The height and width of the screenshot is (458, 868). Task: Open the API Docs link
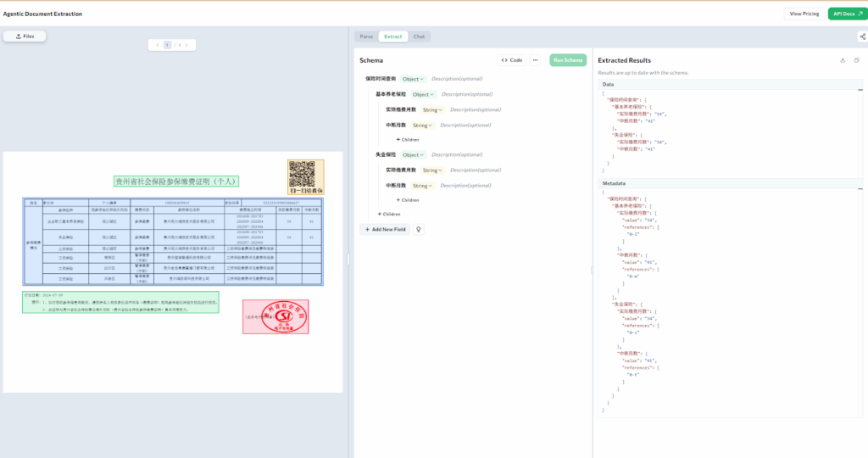pyautogui.click(x=846, y=14)
